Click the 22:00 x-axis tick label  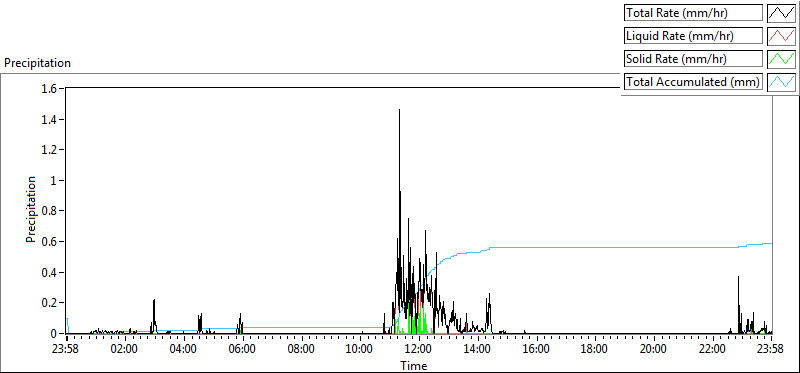click(712, 350)
